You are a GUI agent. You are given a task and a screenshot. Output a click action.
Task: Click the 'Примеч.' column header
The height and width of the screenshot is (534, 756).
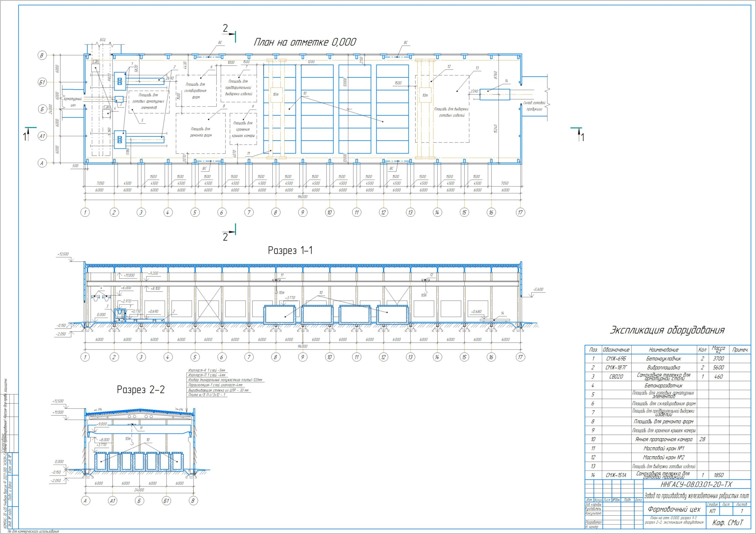tap(740, 350)
